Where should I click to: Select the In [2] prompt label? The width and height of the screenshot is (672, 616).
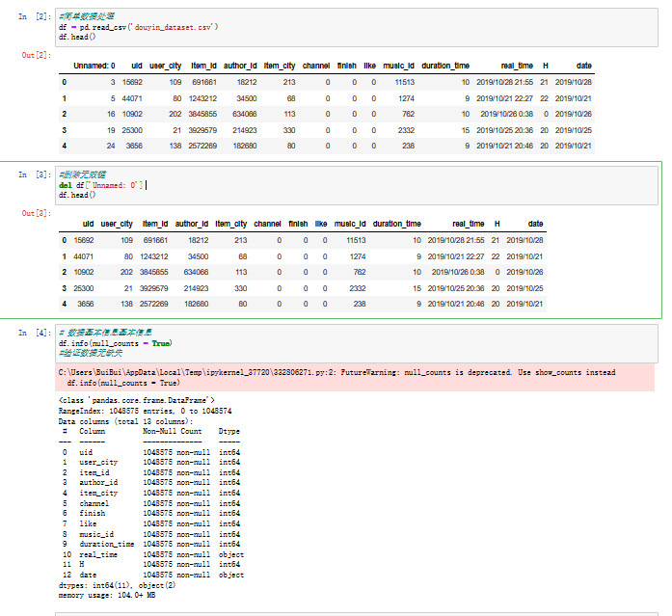click(x=35, y=16)
